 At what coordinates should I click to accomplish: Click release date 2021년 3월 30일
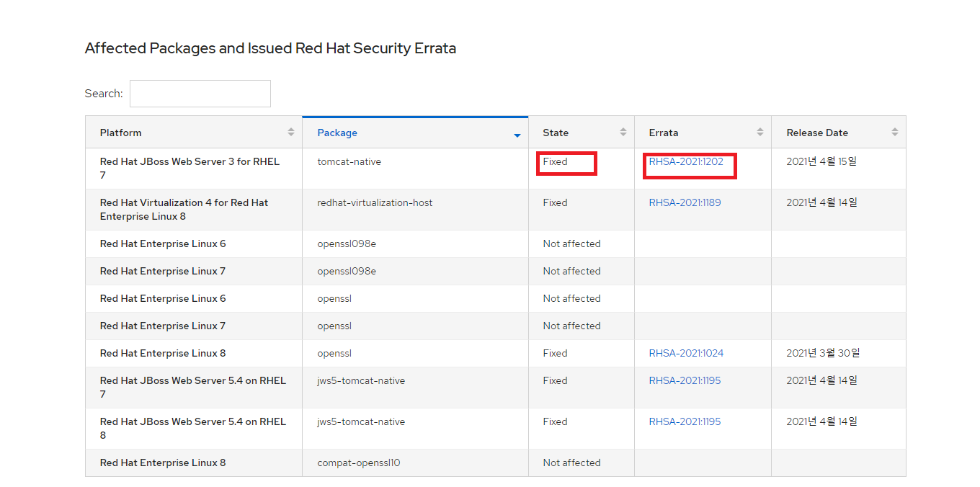823,354
